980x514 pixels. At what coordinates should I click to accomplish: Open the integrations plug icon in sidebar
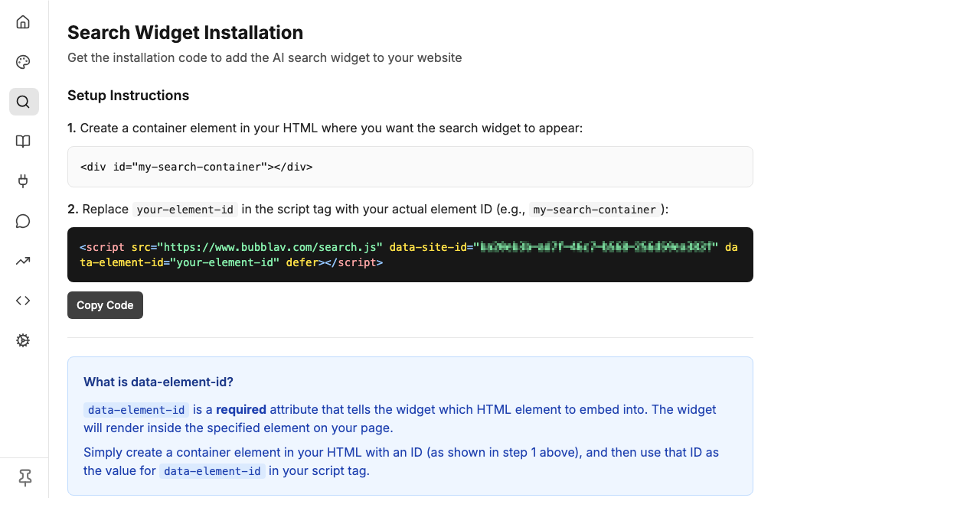click(x=23, y=181)
